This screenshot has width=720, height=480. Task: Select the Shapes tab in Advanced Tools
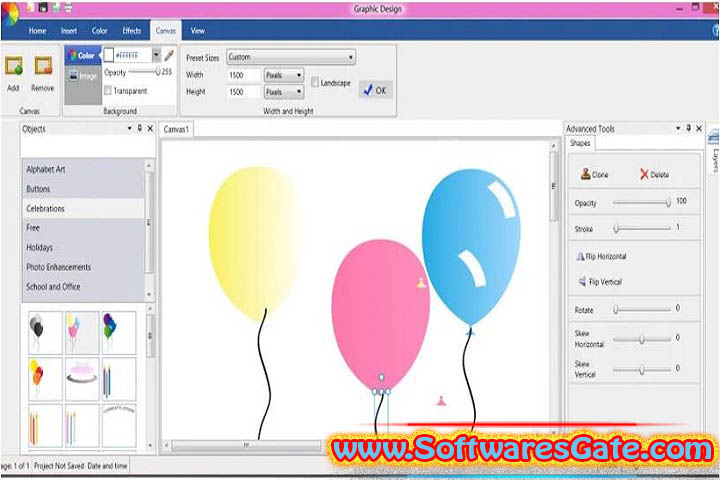click(580, 143)
